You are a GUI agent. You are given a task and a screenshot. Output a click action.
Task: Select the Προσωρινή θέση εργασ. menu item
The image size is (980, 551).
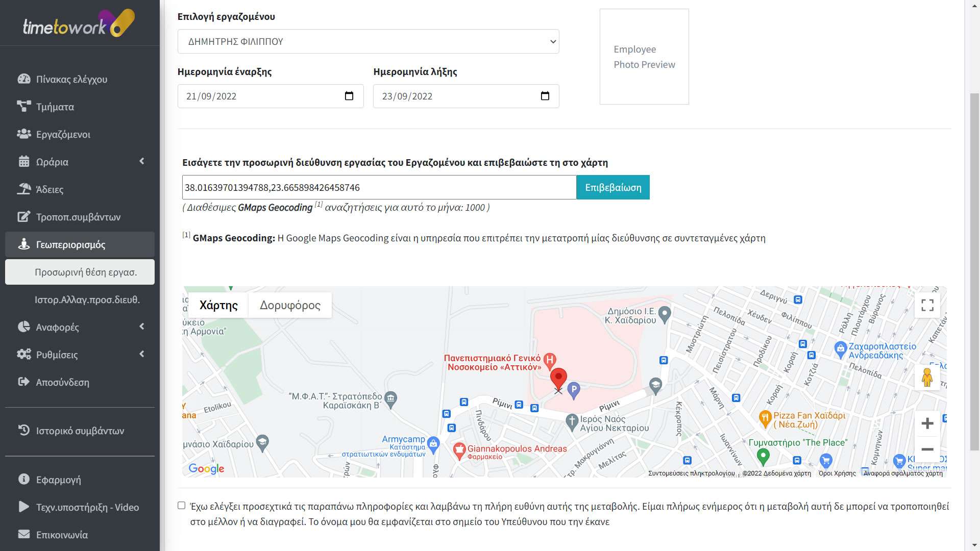coord(86,272)
